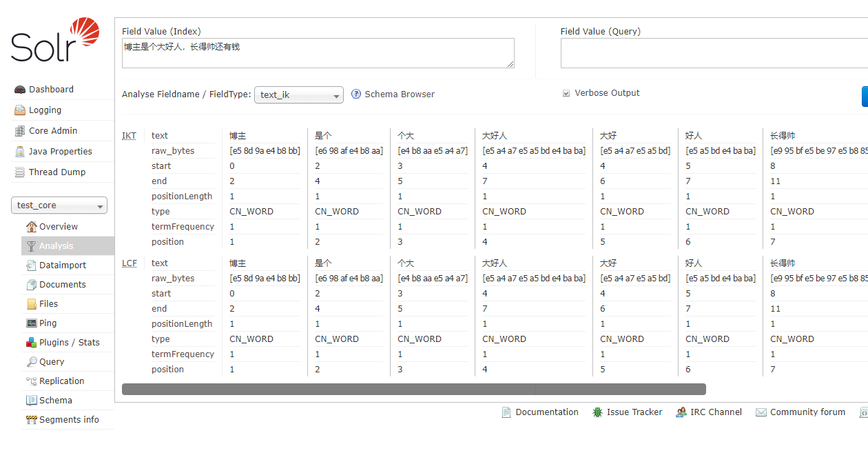The height and width of the screenshot is (453, 868).
Task: Select the Logging icon in sidebar
Action: (19, 110)
